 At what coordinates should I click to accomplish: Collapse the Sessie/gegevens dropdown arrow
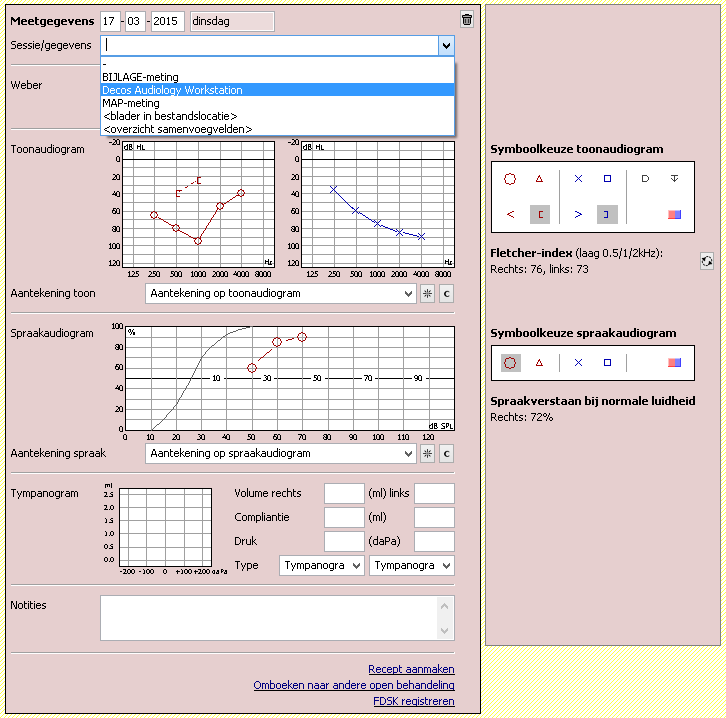click(x=446, y=46)
